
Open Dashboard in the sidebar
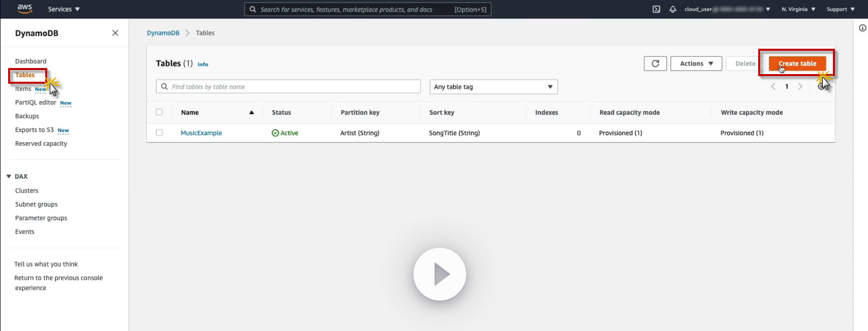30,61
